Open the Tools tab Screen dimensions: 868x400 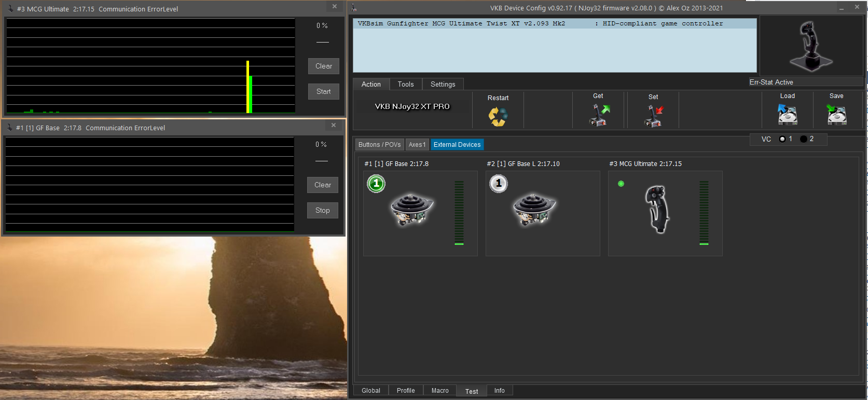pyautogui.click(x=406, y=84)
